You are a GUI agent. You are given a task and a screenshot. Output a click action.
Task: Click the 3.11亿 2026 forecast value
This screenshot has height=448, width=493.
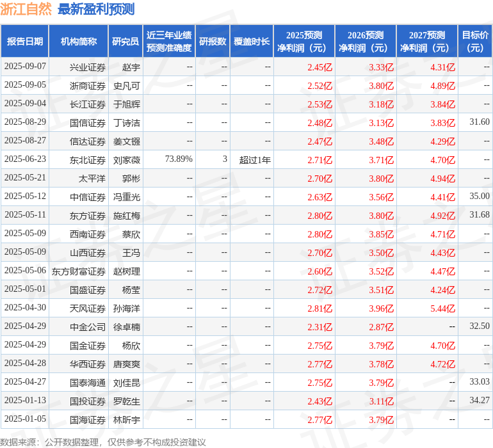(x=382, y=401)
